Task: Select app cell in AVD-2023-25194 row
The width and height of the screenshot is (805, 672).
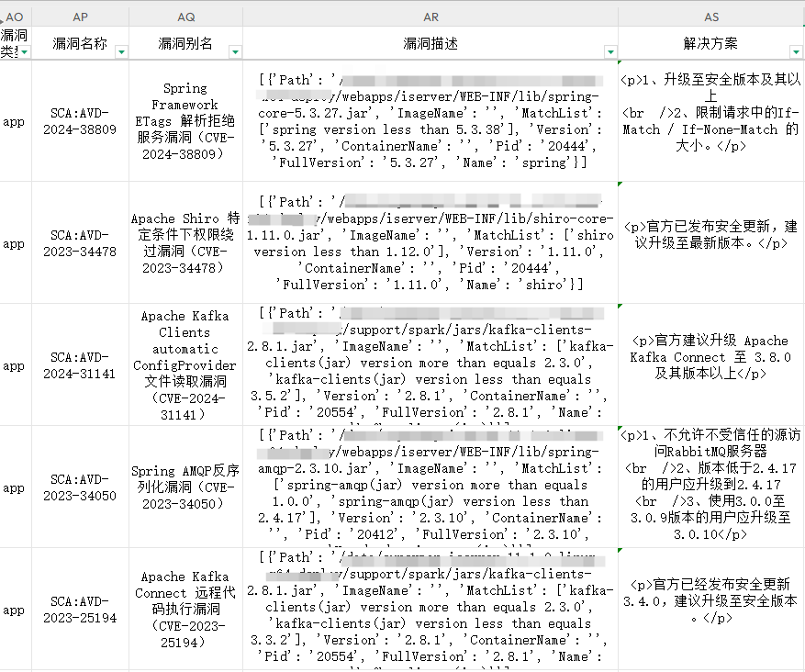Action: pyautogui.click(x=16, y=609)
